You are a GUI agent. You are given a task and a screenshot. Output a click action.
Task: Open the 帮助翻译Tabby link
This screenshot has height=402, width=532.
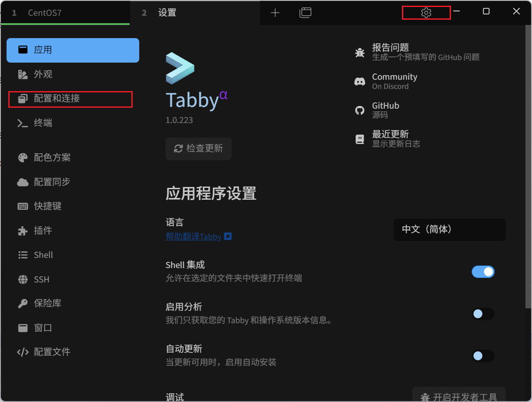click(194, 236)
